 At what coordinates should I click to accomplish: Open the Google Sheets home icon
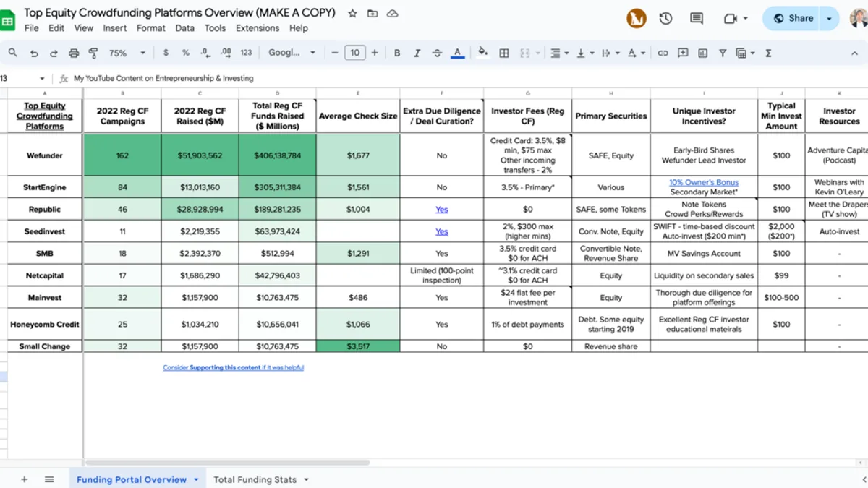8,20
